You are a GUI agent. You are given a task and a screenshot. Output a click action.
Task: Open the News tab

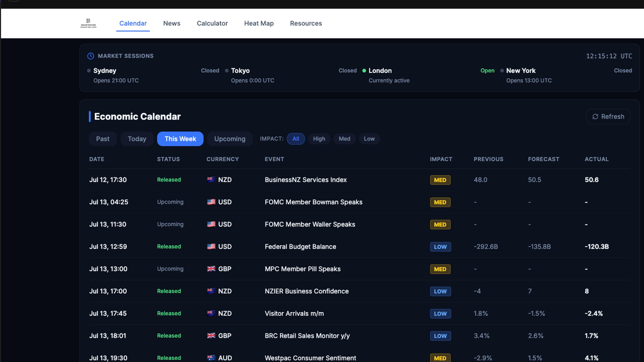pyautogui.click(x=172, y=23)
